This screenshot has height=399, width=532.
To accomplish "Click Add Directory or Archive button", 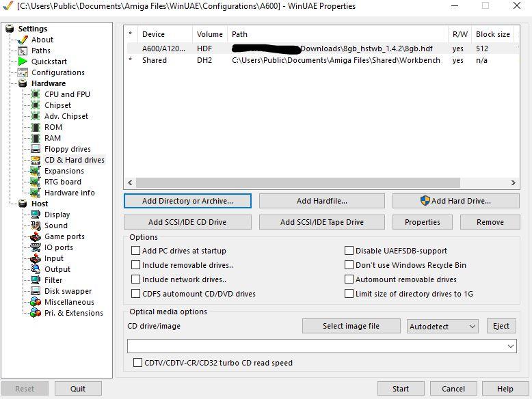I will (x=187, y=201).
